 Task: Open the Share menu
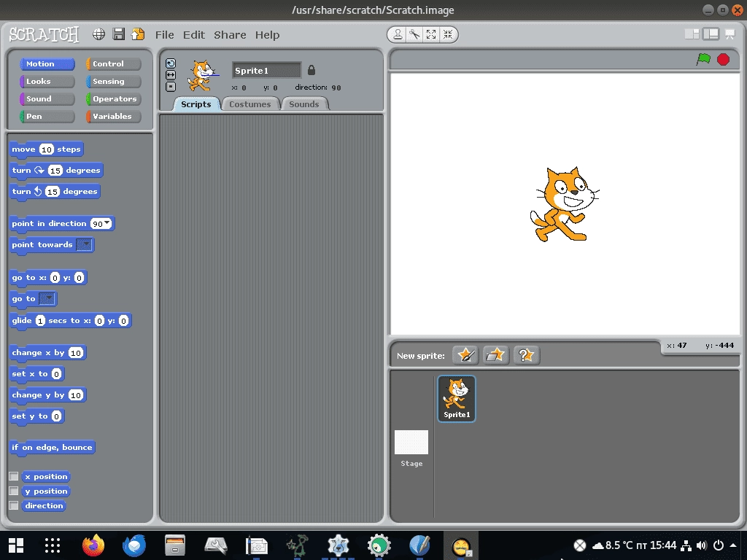tap(230, 35)
